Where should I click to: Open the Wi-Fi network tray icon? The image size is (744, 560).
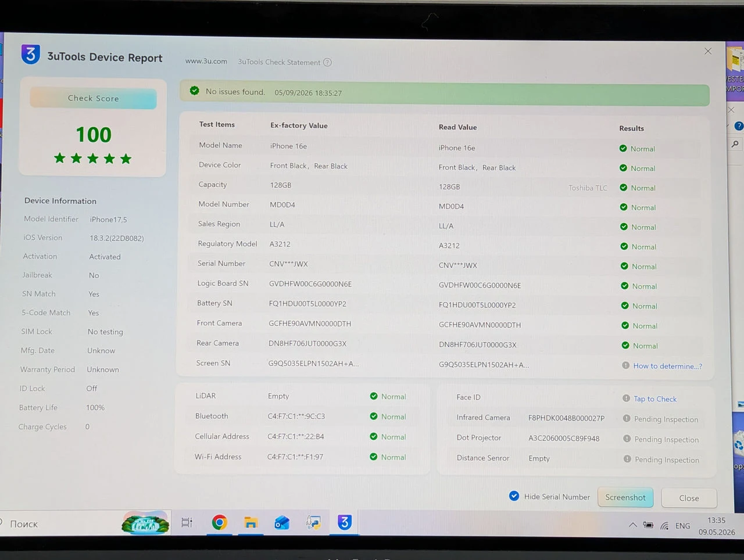(664, 526)
